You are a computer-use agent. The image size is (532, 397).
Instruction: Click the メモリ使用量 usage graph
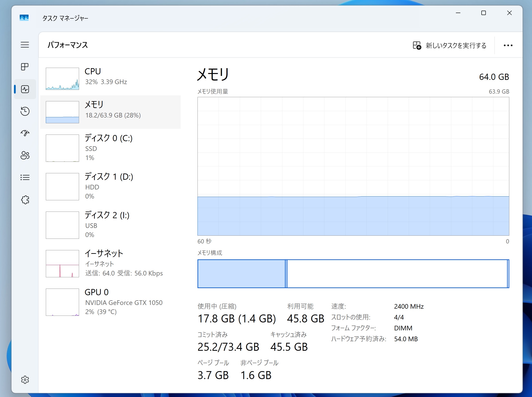[x=353, y=166]
